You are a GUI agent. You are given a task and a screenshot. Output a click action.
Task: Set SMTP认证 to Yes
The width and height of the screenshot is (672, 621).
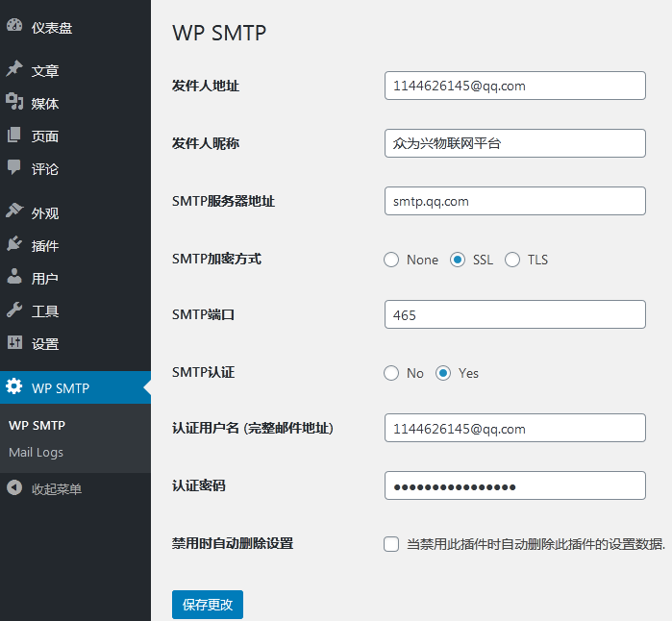coord(443,373)
